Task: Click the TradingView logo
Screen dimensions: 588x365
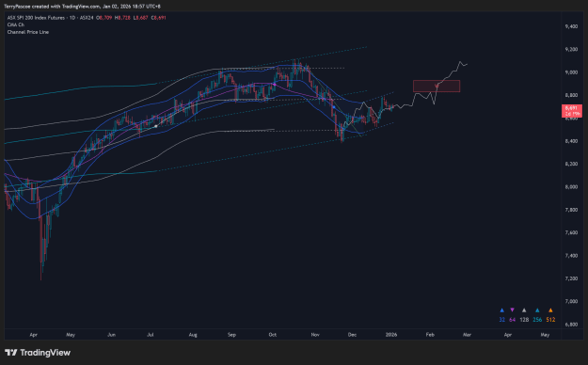Action: [x=38, y=353]
